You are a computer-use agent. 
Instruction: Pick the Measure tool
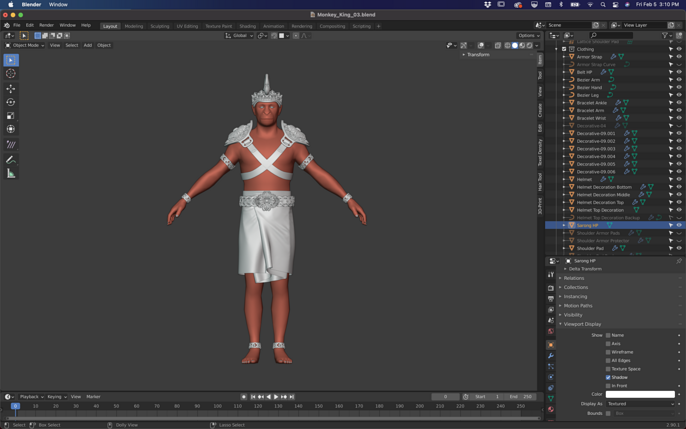tap(11, 174)
